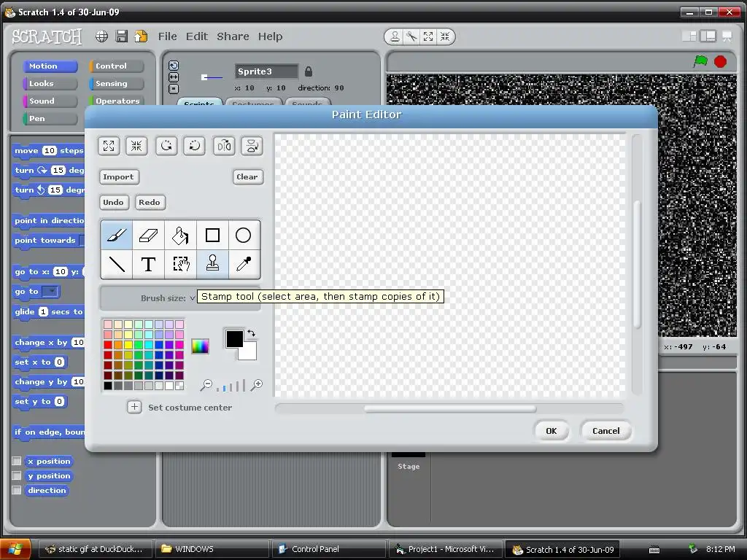Open the Edit menu
This screenshot has height=560, width=747.
(x=197, y=36)
